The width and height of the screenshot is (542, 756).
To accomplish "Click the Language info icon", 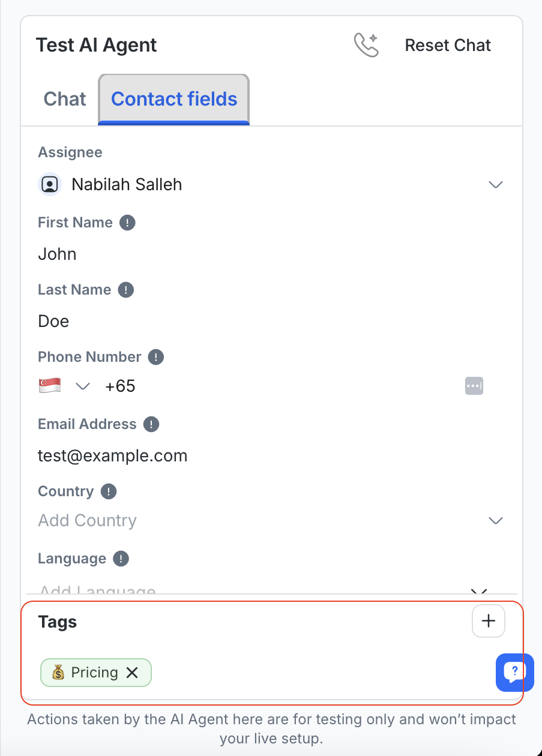I will [121, 559].
